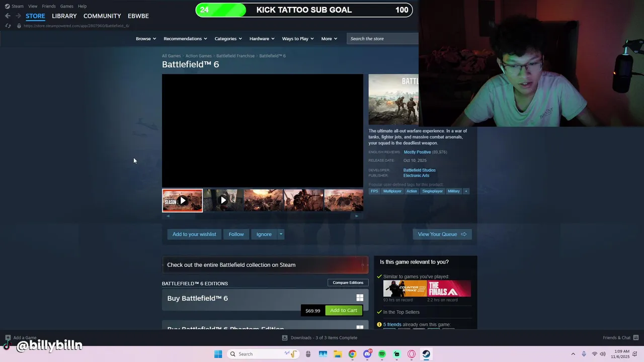The width and height of the screenshot is (644, 362).
Task: Expand the Categories dropdown
Action: (228, 39)
